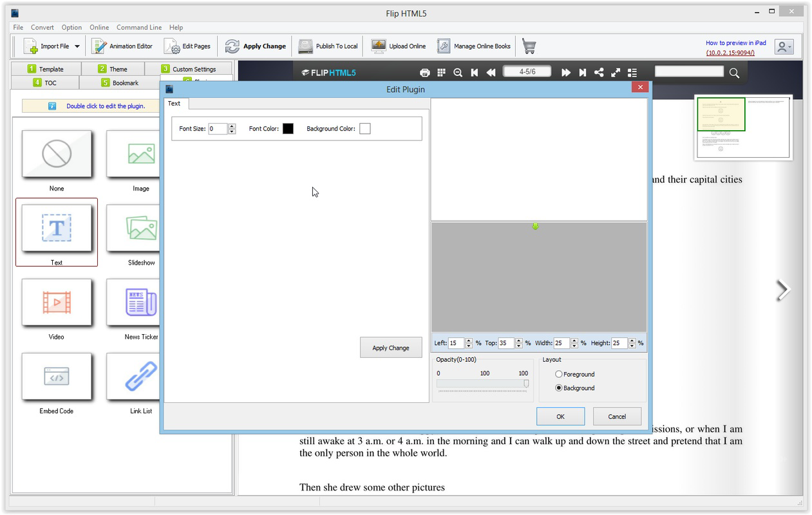Click Upload Online
The height and width of the screenshot is (515, 812).
pos(399,46)
